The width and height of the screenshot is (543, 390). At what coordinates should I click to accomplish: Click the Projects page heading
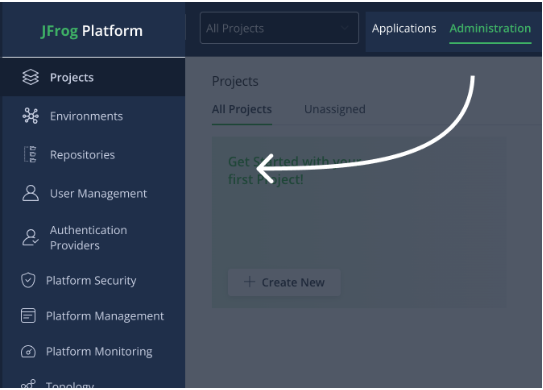pos(235,81)
